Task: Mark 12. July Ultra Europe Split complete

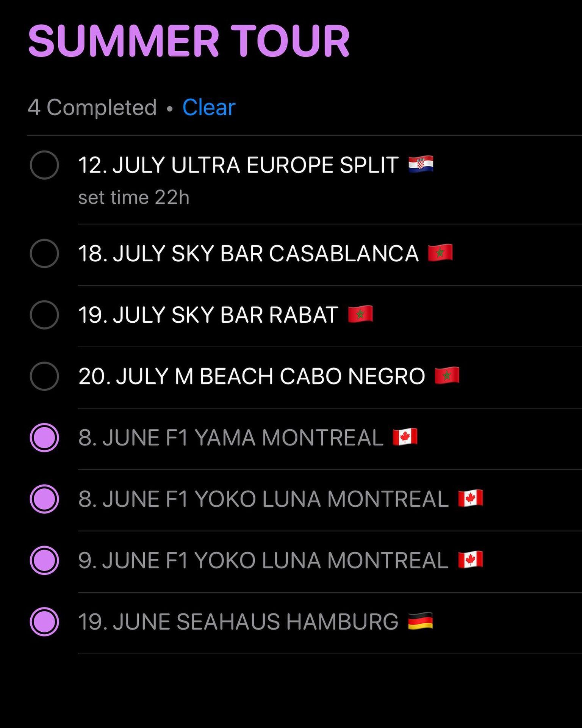Action: pyautogui.click(x=44, y=165)
